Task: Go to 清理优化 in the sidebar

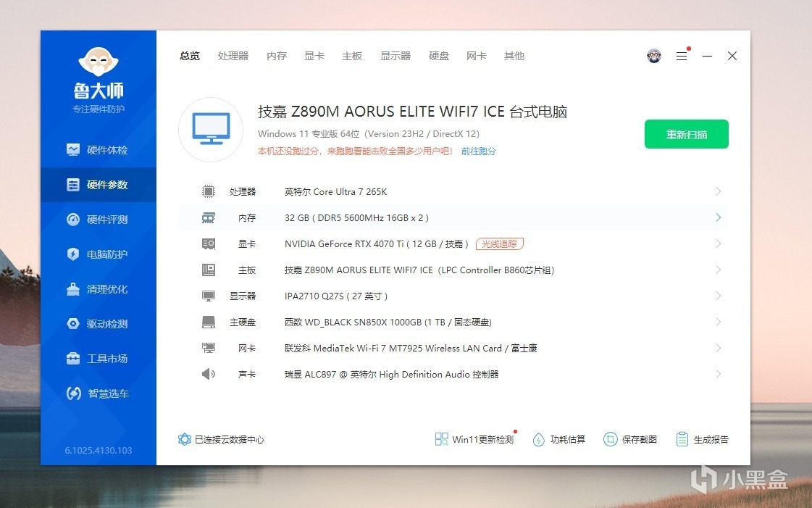Action: coord(98,289)
